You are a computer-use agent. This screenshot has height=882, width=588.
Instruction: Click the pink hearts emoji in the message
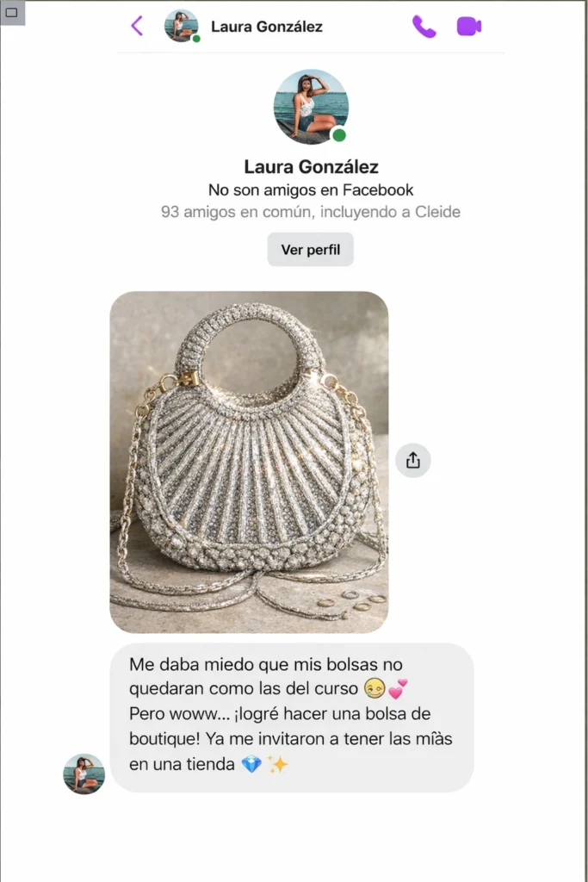[398, 688]
